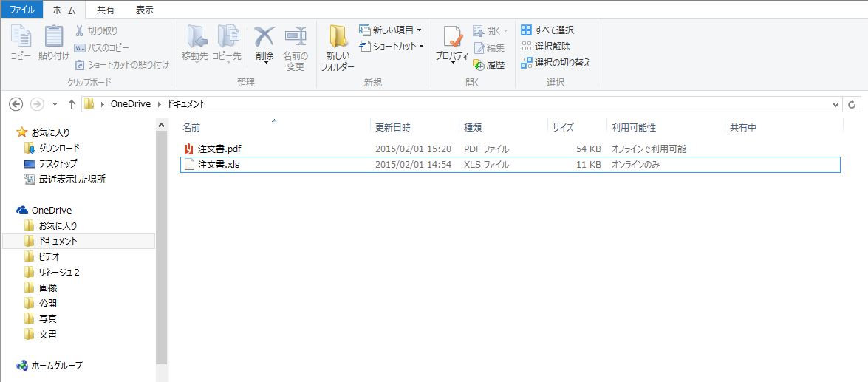Open 画像 folder in navigation pane
The width and height of the screenshot is (868, 382).
pos(41,287)
